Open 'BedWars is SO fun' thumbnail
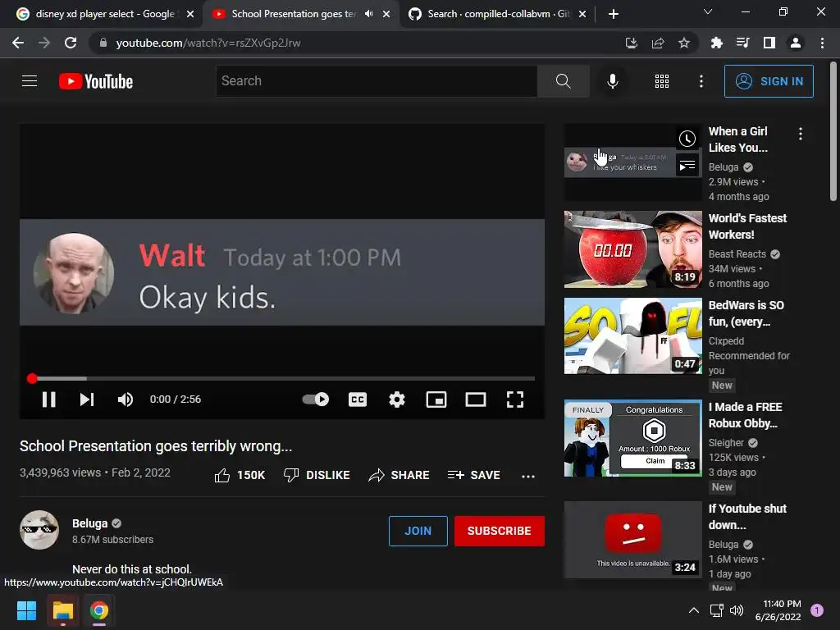The height and width of the screenshot is (630, 840). [632, 336]
